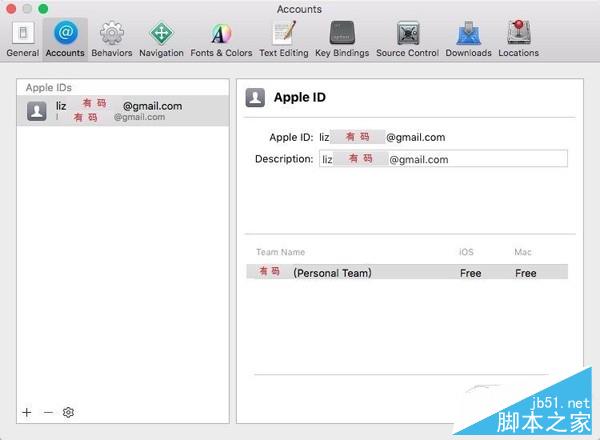
Task: Click the Mac Free membership cell
Action: tap(525, 273)
